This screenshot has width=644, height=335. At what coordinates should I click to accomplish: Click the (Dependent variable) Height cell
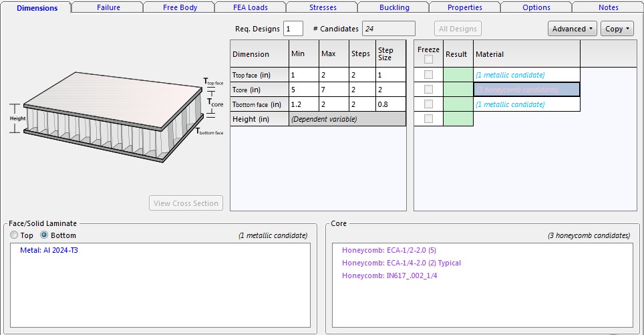pos(347,119)
